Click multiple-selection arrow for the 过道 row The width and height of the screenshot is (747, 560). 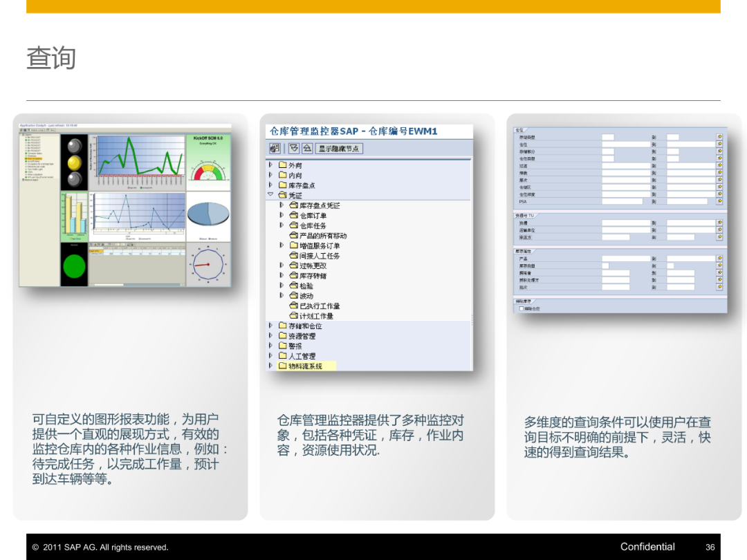pyautogui.click(x=719, y=165)
